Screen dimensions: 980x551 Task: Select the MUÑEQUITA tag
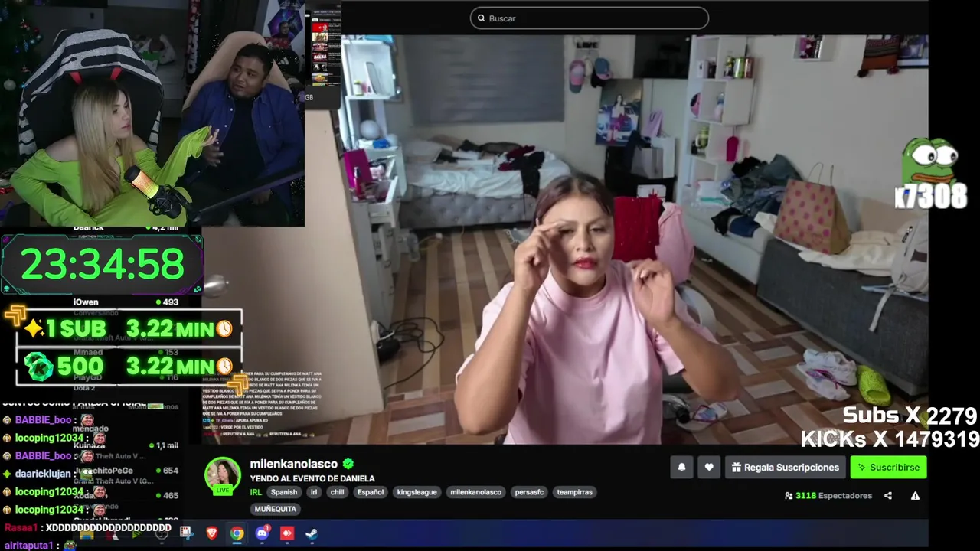276,509
